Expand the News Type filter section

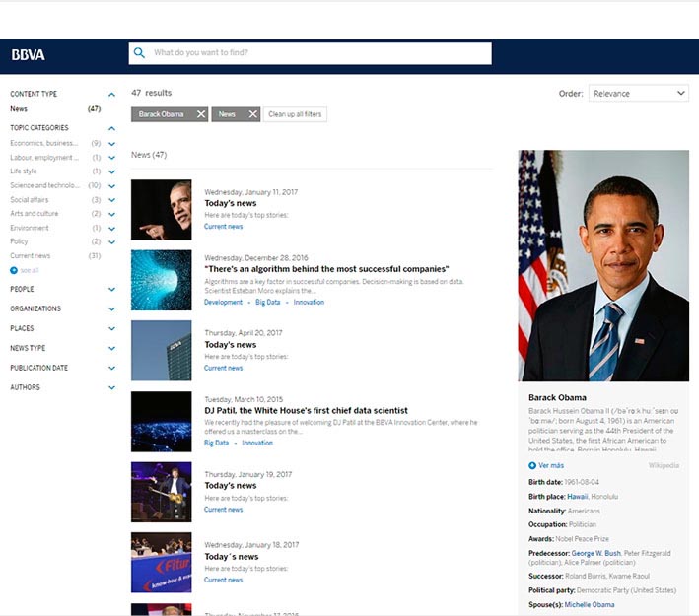point(111,348)
